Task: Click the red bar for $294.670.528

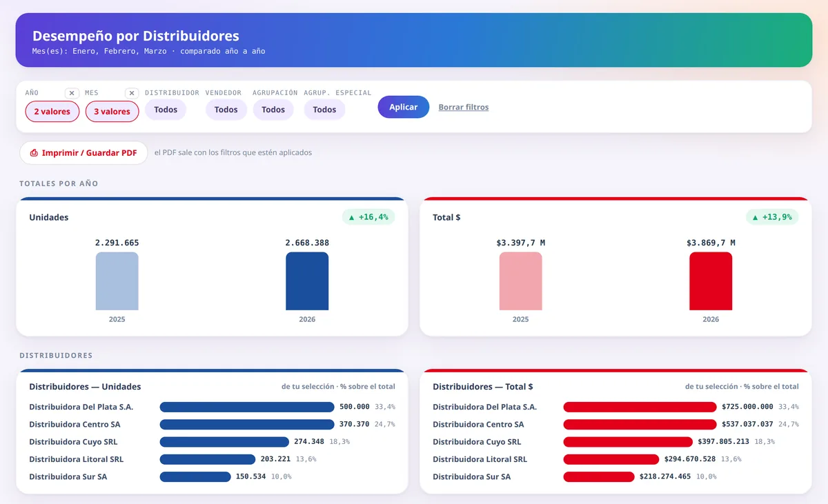Action: click(x=611, y=459)
